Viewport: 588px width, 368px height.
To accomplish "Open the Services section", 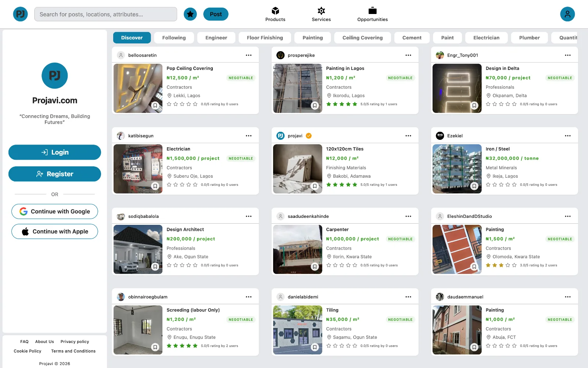I will tap(321, 14).
